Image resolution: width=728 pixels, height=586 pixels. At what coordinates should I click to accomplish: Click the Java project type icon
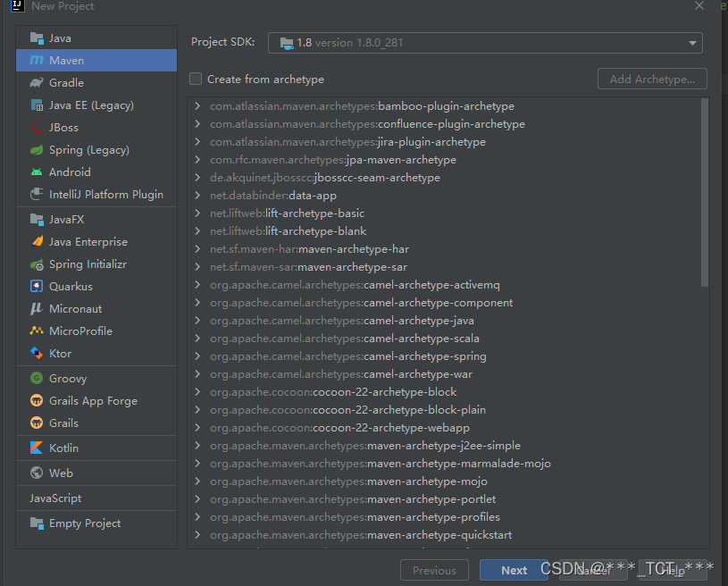coord(37,38)
